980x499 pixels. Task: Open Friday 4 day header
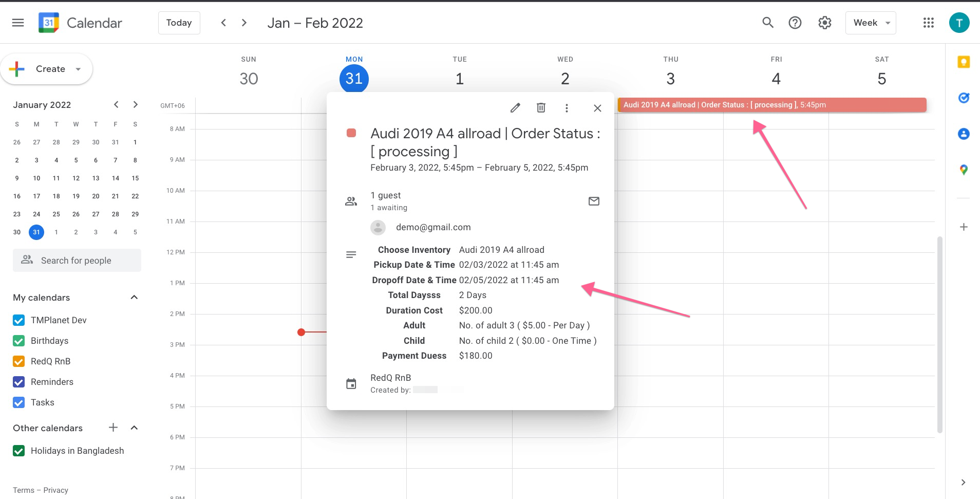click(776, 79)
